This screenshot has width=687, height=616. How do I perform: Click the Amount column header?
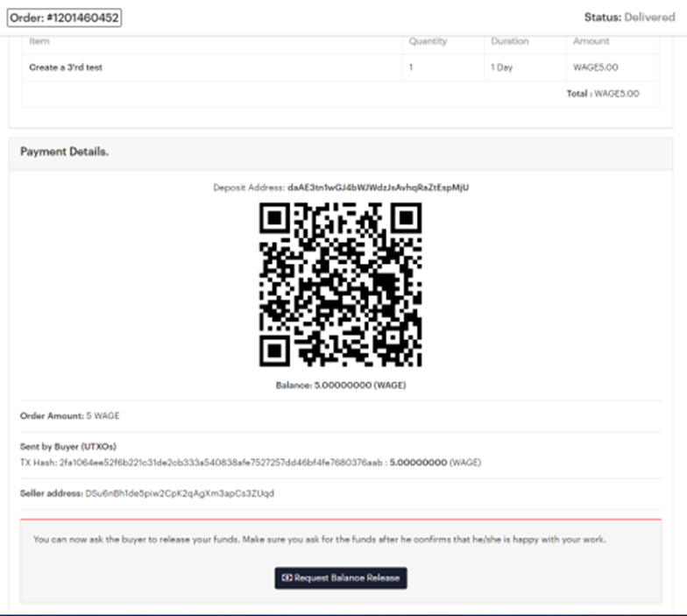pyautogui.click(x=591, y=41)
